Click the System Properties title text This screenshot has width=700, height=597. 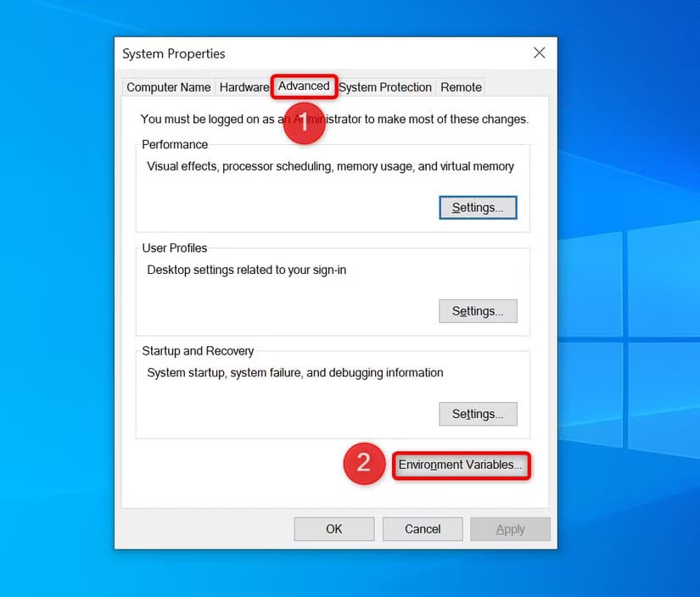click(x=174, y=53)
